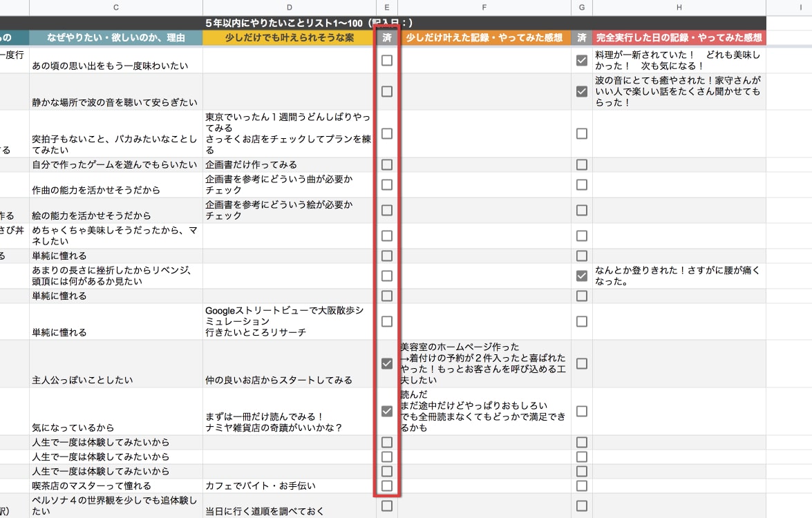Check column E box for めちゃくちゃ美味しそう row
Viewport: 812px width, 518px height.
pyautogui.click(x=387, y=236)
